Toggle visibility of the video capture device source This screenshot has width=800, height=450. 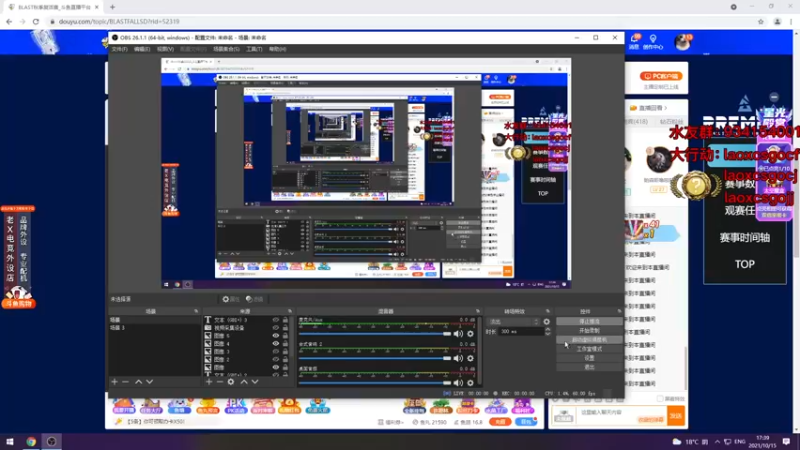(276, 328)
